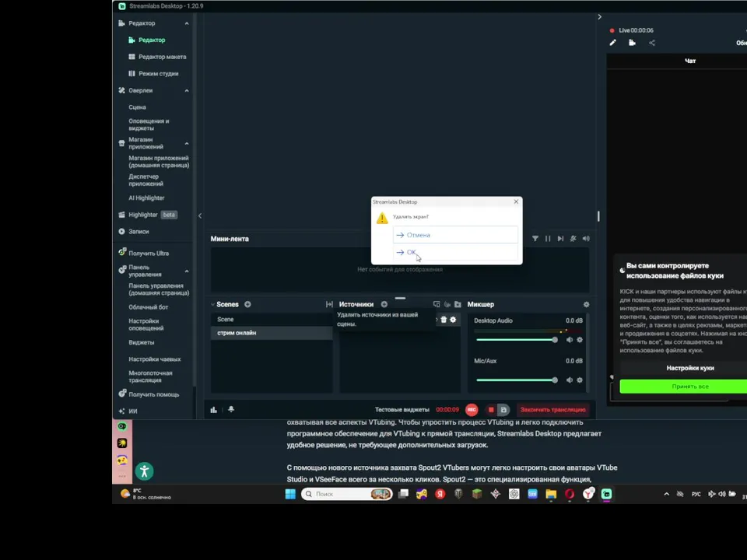Close the Streamlabs Desktop confirmation dialog
Viewport: 747px width, 560px height.
coord(516,202)
